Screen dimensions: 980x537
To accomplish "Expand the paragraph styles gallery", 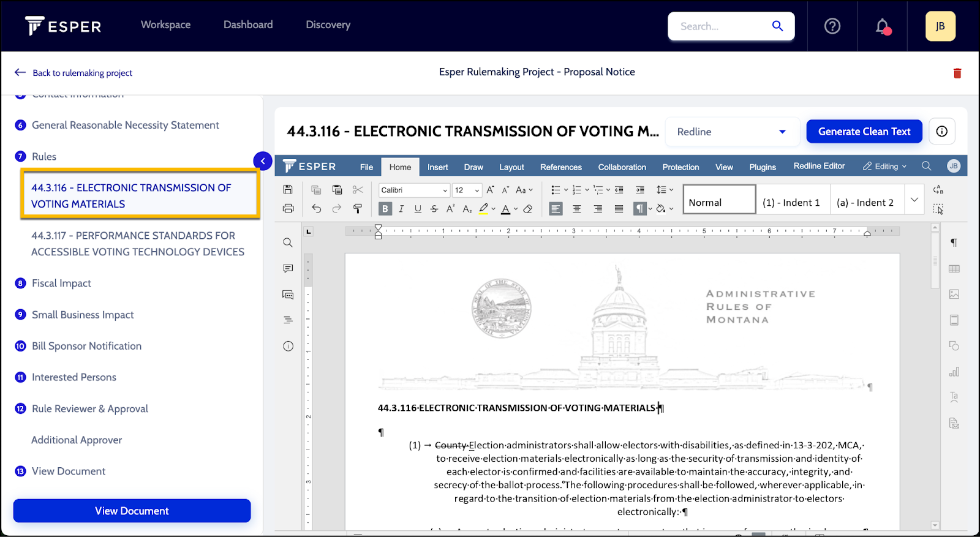I will (914, 200).
